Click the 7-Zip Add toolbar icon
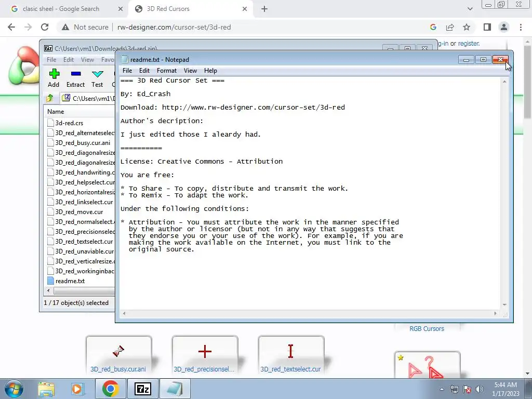The image size is (532, 399). [54, 74]
